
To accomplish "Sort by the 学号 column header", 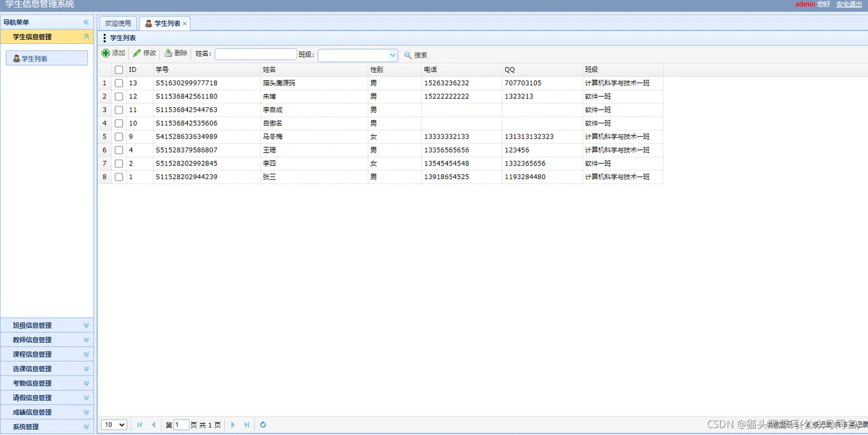I will 206,70.
